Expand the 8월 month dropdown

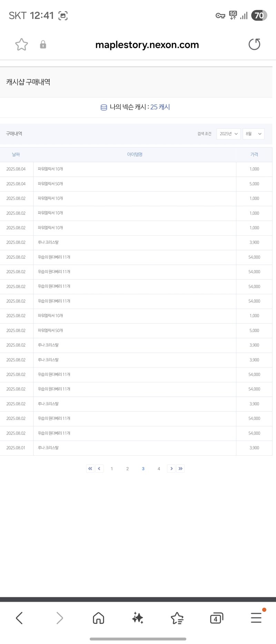[254, 134]
